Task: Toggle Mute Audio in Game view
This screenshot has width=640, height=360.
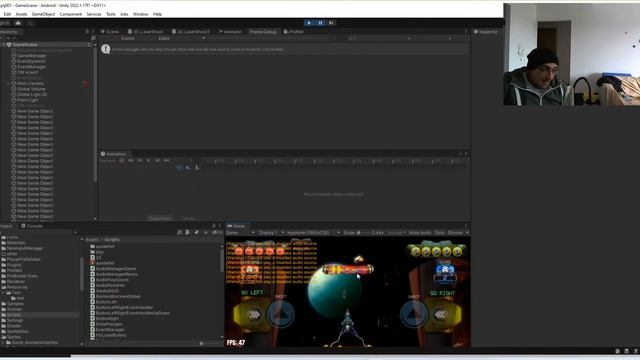Action: (420, 233)
